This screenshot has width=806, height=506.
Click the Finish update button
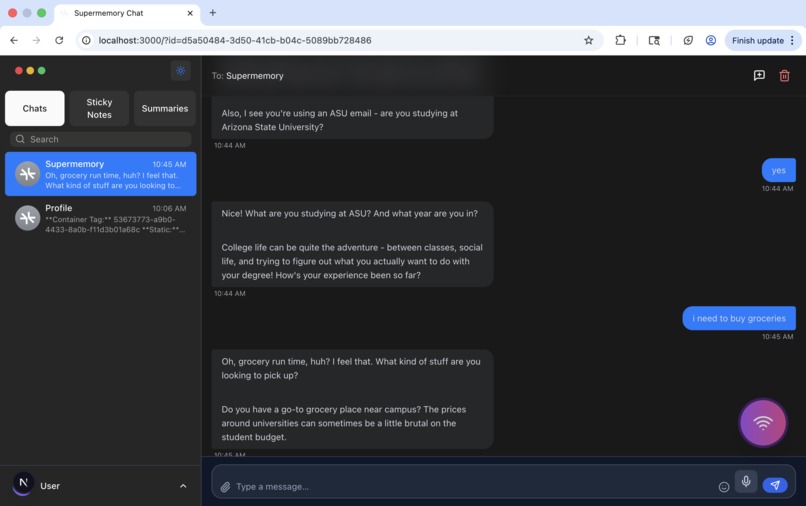758,40
